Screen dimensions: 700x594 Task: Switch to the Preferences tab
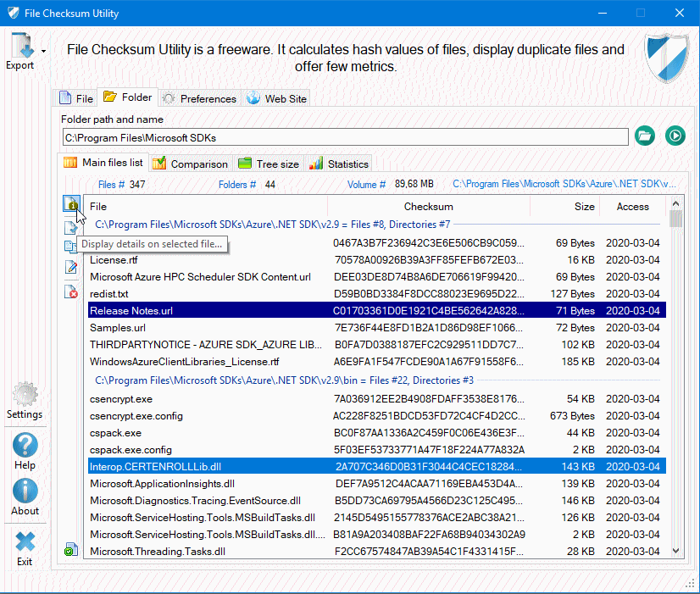click(199, 98)
